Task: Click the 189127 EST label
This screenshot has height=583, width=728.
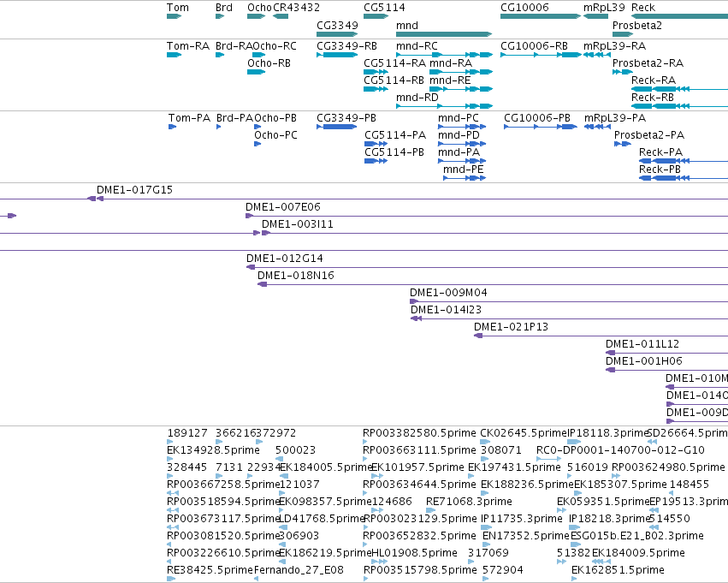Action: tap(187, 433)
